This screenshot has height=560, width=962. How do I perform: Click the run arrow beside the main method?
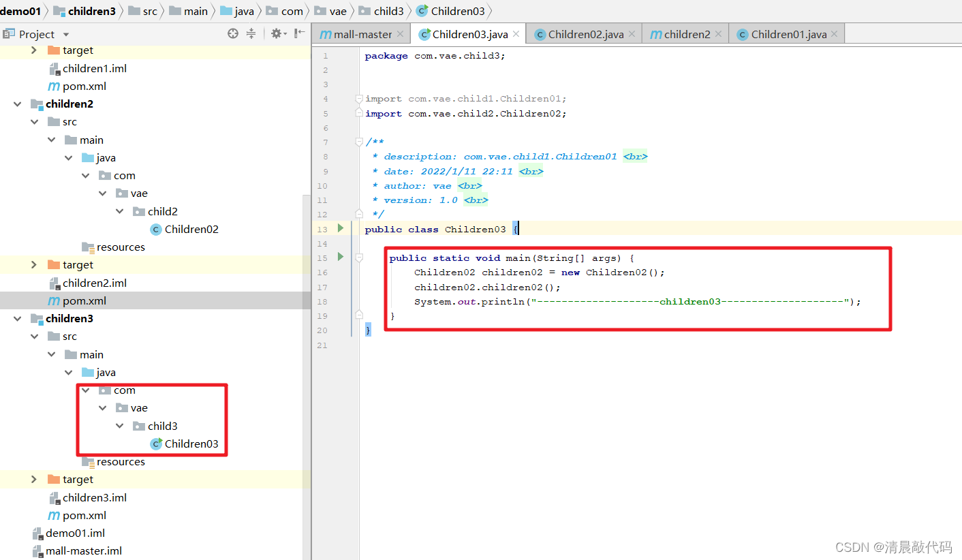pos(341,257)
